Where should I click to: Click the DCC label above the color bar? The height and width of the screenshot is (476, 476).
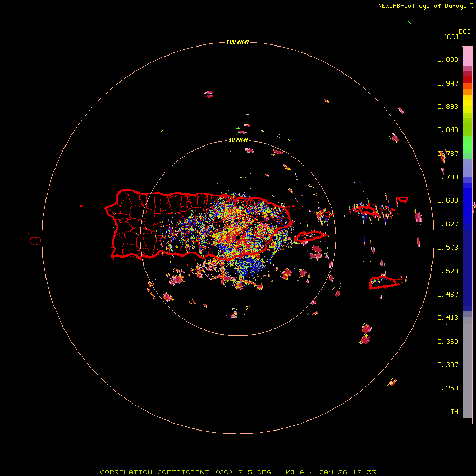(x=464, y=32)
